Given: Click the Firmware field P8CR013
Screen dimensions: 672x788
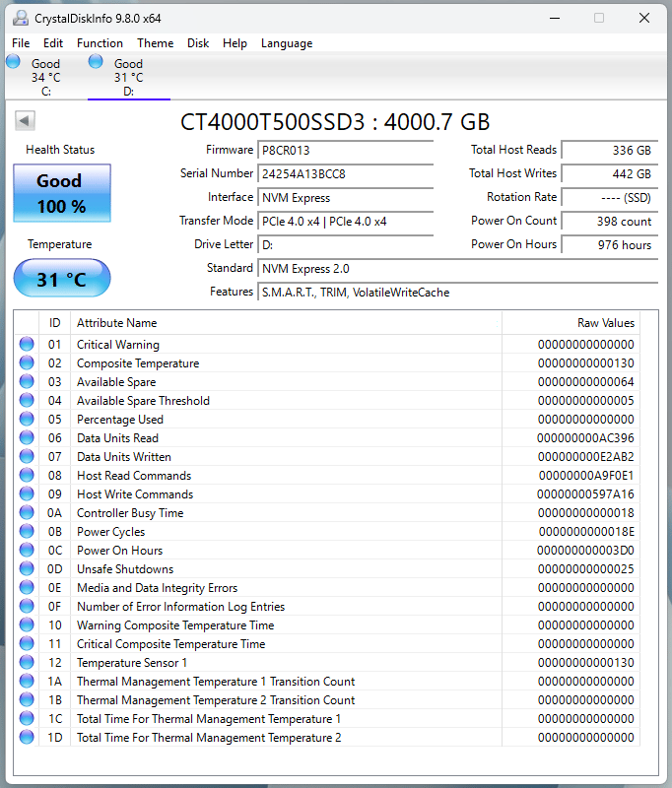Looking at the screenshot, I should pos(345,151).
